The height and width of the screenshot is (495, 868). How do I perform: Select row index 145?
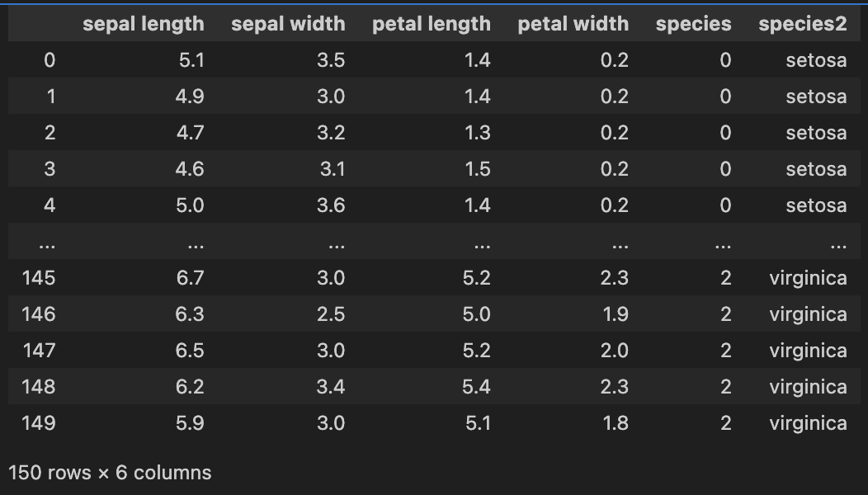click(x=39, y=278)
